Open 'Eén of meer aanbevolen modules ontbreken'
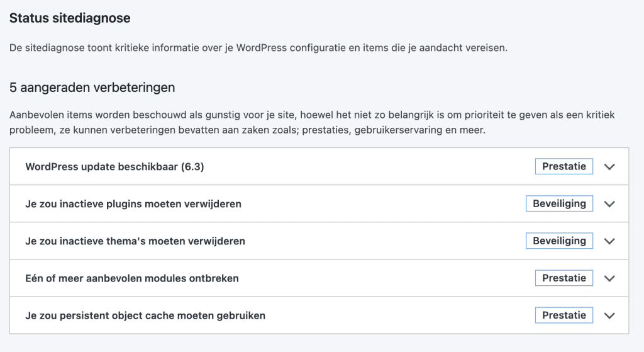The width and height of the screenshot is (644, 352). coord(132,278)
